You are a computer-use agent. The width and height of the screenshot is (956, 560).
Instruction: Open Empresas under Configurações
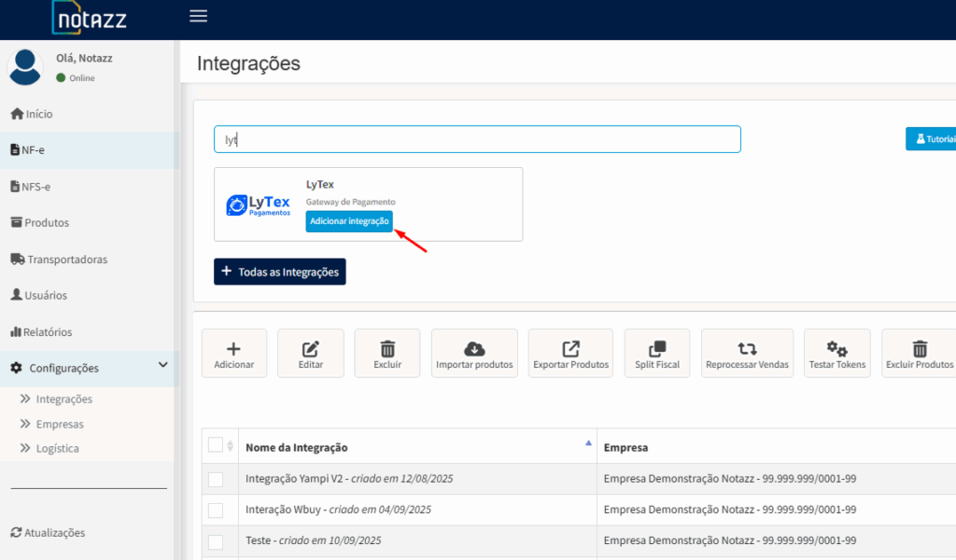(60, 424)
